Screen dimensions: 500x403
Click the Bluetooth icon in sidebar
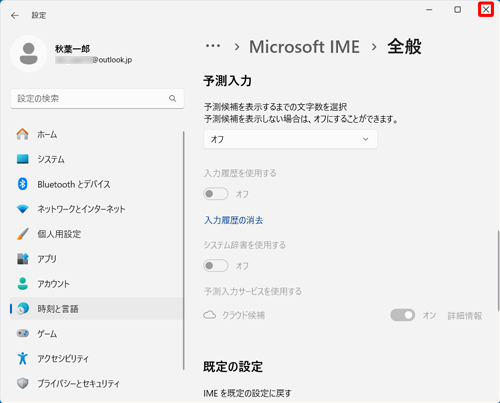pyautogui.click(x=23, y=184)
